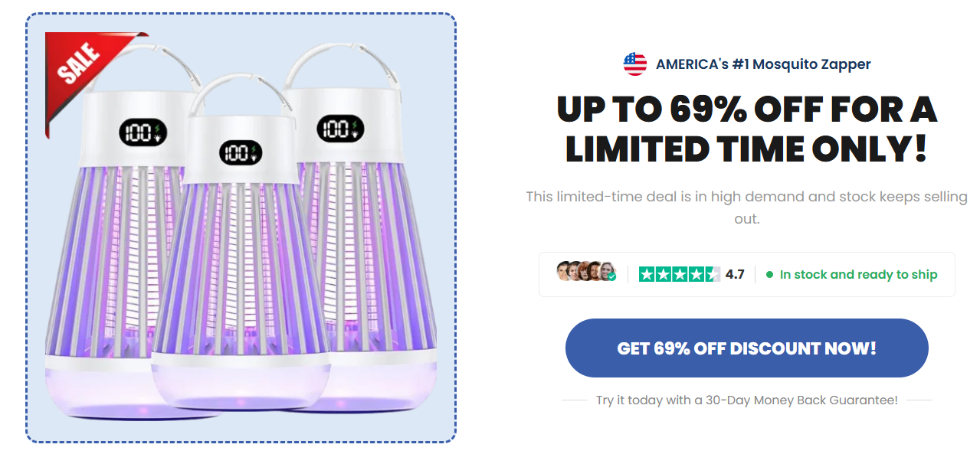Click the first green rating star
The height and width of the screenshot is (464, 980).
(646, 274)
